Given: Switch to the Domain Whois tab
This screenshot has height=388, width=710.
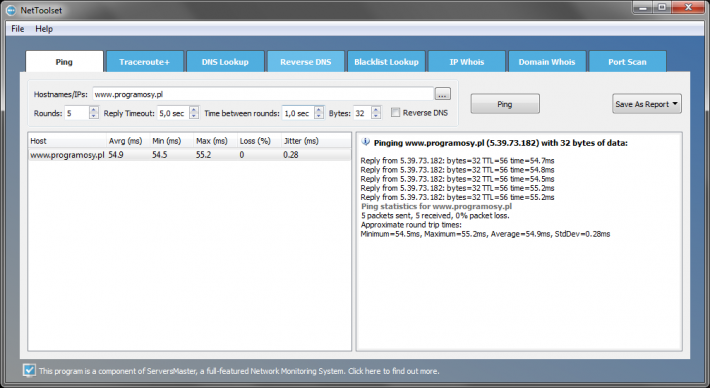Looking at the screenshot, I should (547, 62).
